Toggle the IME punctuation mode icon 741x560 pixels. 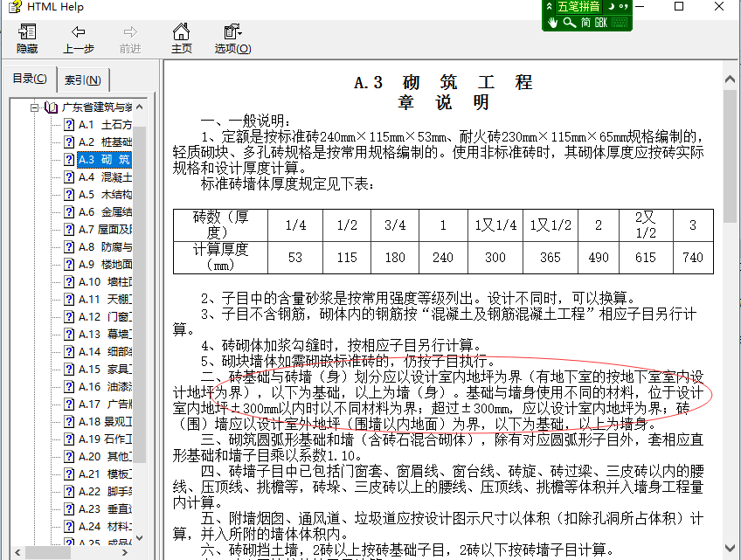pyautogui.click(x=624, y=7)
